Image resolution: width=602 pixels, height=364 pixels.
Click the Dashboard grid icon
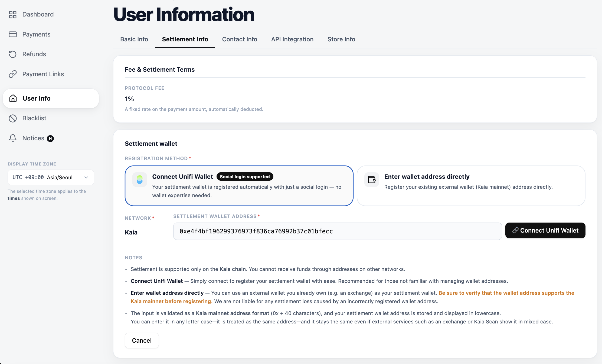(13, 14)
